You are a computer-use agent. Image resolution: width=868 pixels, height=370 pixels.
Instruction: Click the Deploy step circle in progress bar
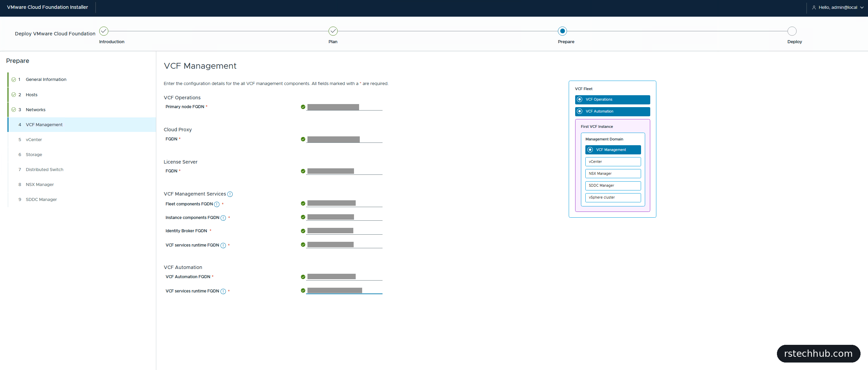[792, 31]
